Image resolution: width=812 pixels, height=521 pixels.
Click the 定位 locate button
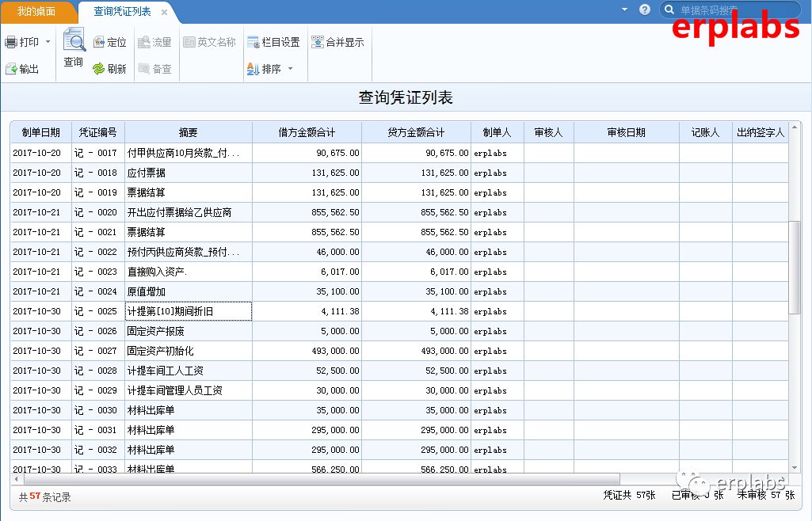coord(109,42)
